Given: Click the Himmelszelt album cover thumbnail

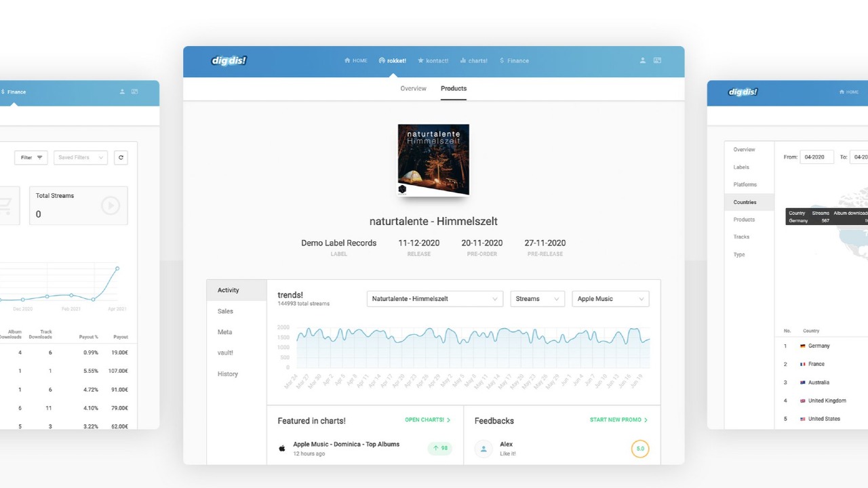Looking at the screenshot, I should tap(433, 161).
